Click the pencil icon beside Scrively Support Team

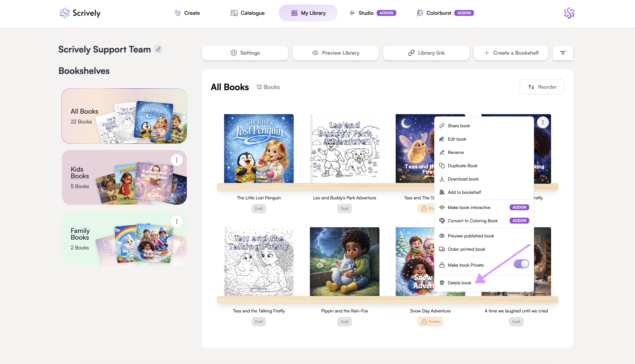click(158, 49)
